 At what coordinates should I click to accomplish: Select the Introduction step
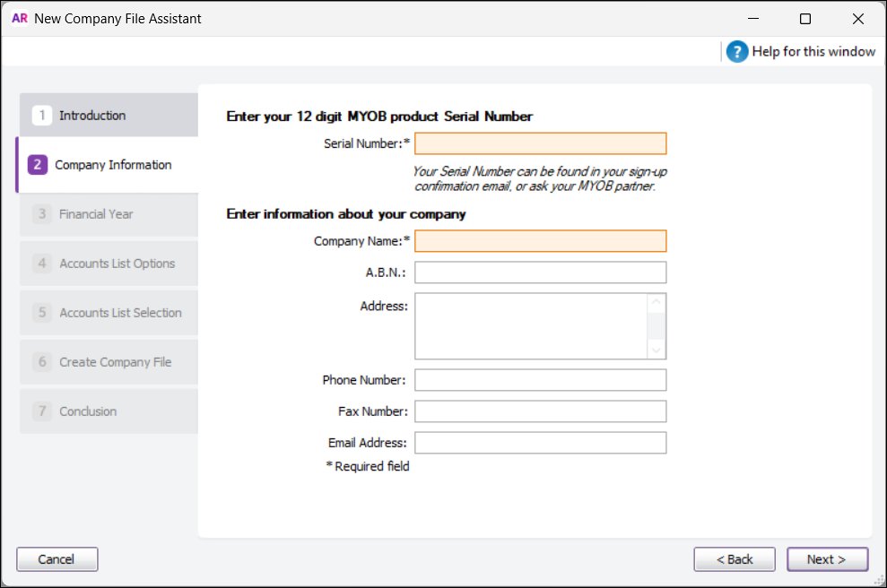click(108, 115)
